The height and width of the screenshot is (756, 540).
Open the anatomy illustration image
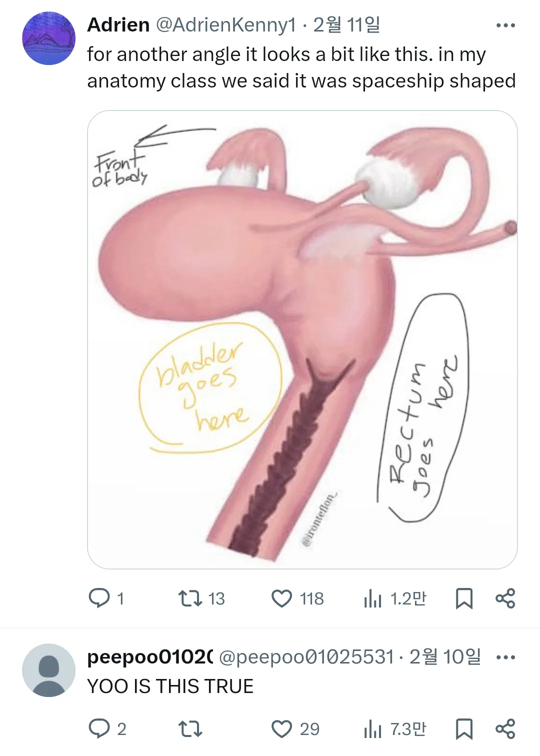coord(302,339)
